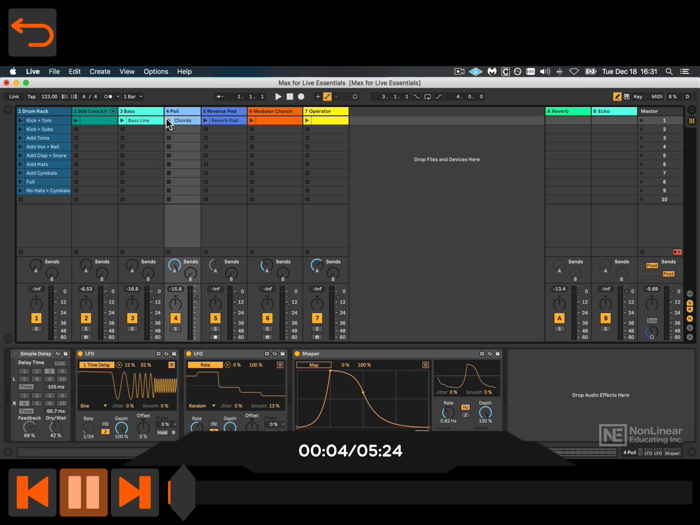This screenshot has height=525, width=700.
Task: Toggle the Shaper device activator
Action: pos(297,354)
